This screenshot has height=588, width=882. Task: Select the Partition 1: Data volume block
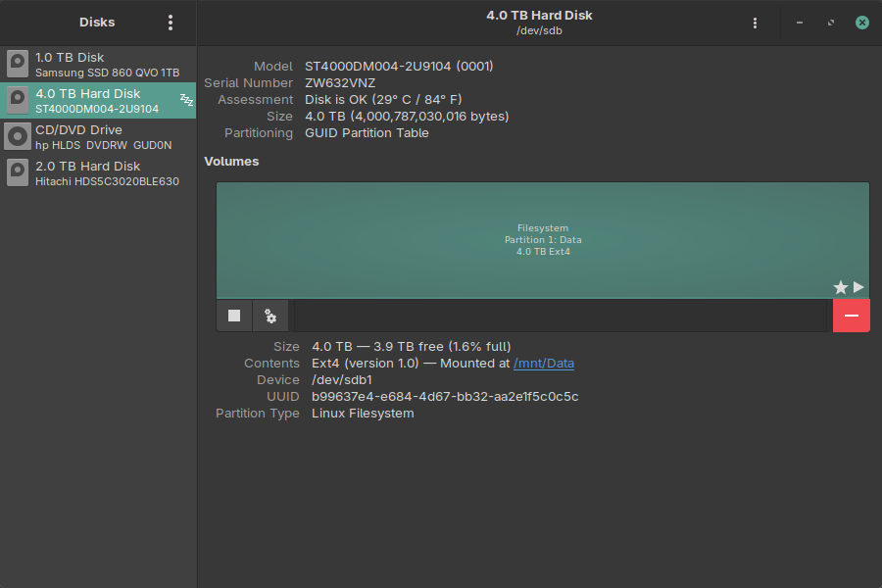tap(542, 239)
